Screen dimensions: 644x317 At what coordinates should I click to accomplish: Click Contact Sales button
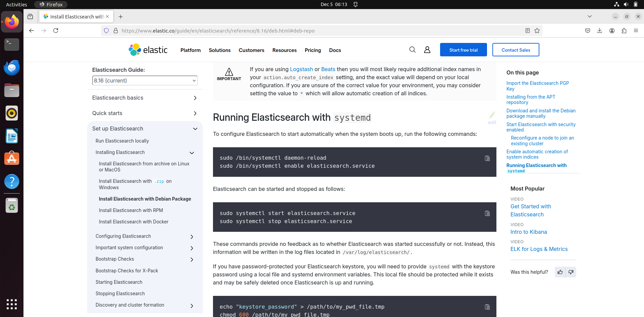(516, 50)
